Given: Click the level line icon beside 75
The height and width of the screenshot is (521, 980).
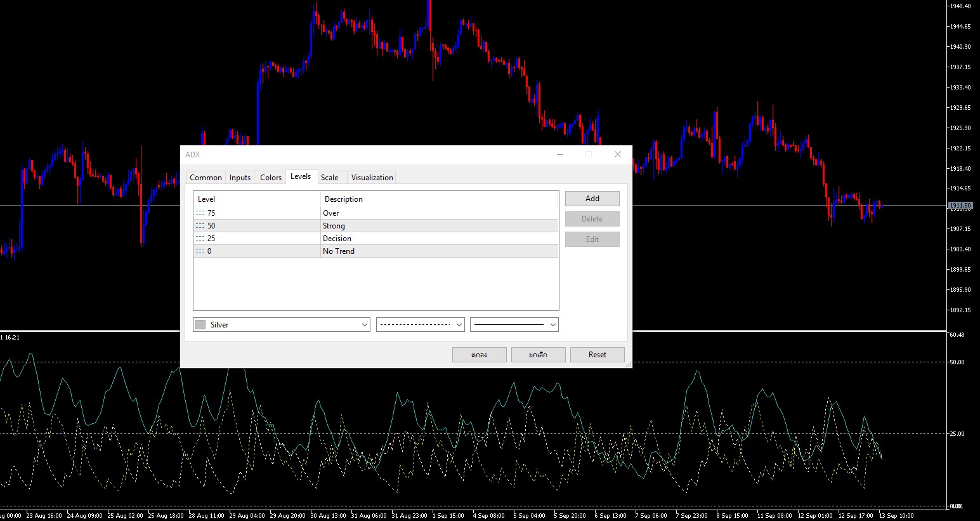Looking at the screenshot, I should (200, 213).
